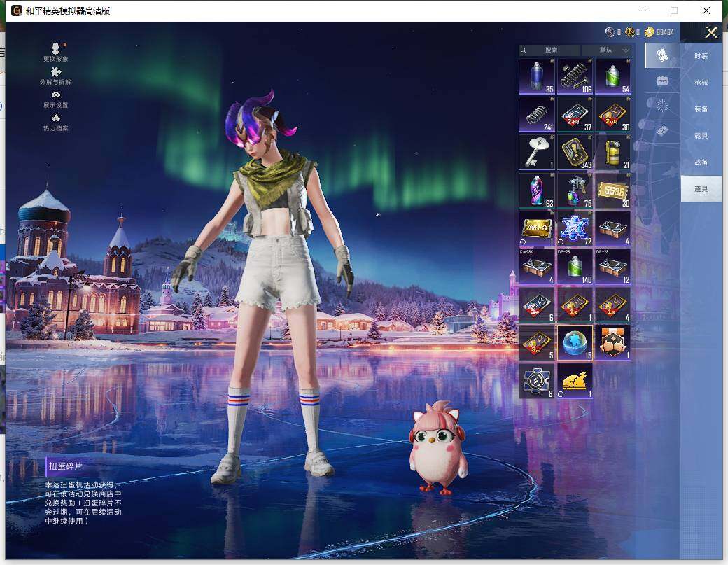Screen dimensions: 728x565
Task: Select the blue gacha capsule with count 15
Action: (575, 342)
